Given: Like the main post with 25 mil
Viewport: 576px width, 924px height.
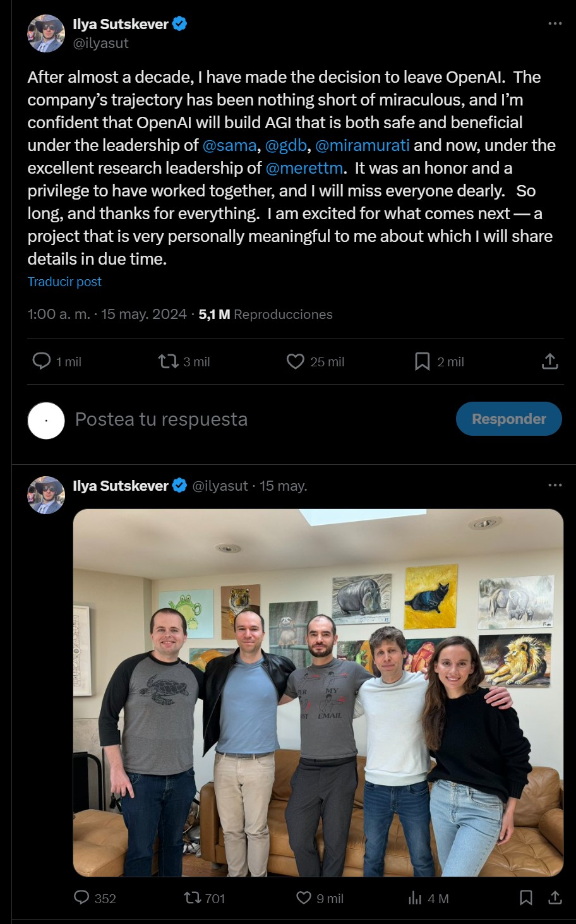Looking at the screenshot, I should click(295, 361).
